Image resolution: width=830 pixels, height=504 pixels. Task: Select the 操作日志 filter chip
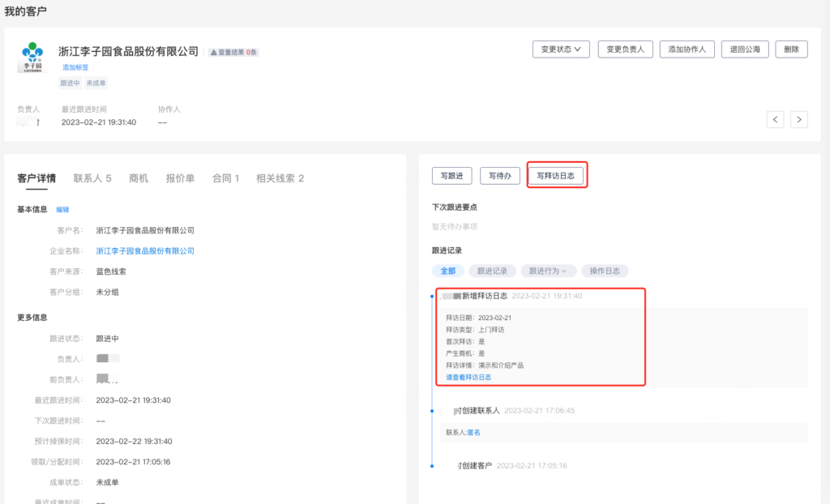[605, 271]
